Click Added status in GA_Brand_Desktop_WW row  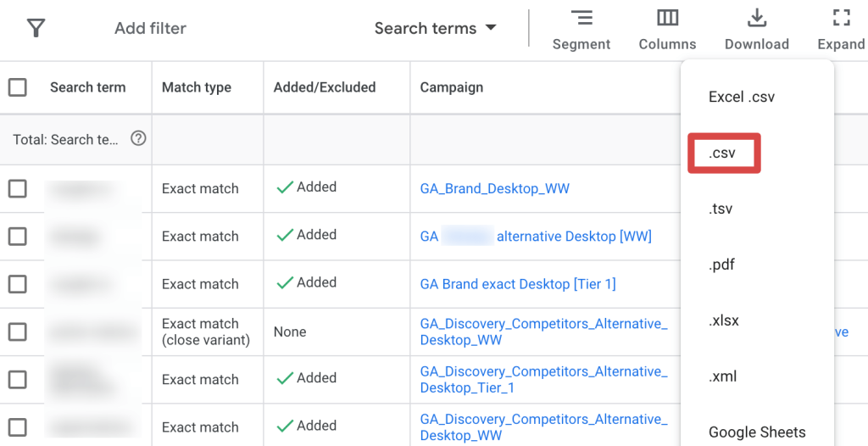pos(306,187)
